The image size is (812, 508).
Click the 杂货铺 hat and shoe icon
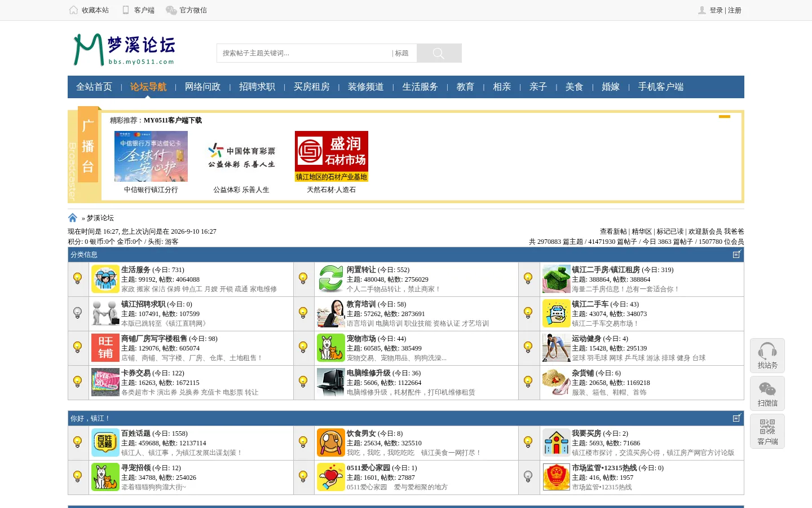tap(556, 382)
